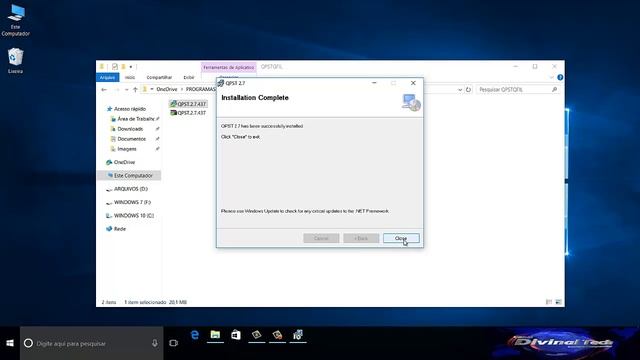The height and width of the screenshot is (360, 640).
Task: Open recent locations dropdown in Explorer
Action: (x=126, y=89)
